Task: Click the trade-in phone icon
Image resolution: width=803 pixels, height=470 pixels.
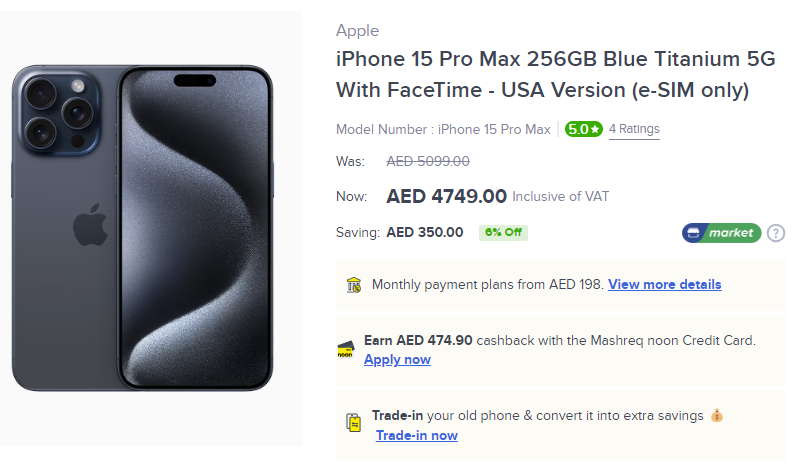Action: click(x=353, y=423)
